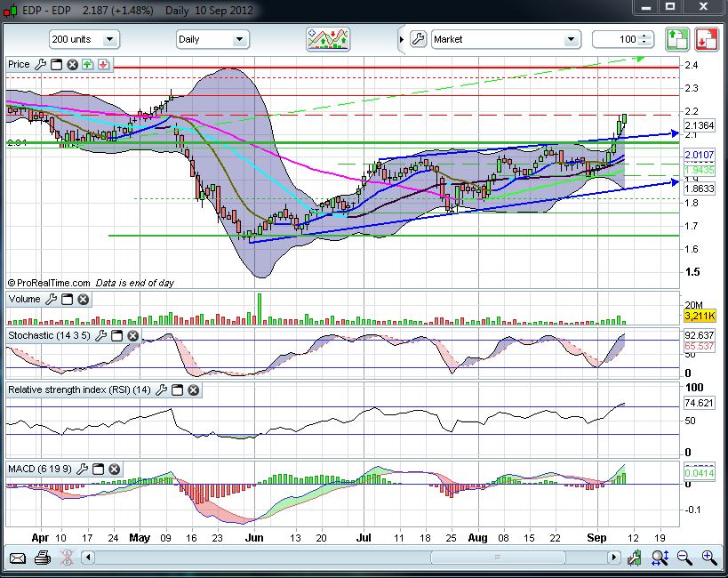Click the "Relative strength index (RSI) (14)" label
Viewport: 728px width, 578px height.
(x=79, y=389)
